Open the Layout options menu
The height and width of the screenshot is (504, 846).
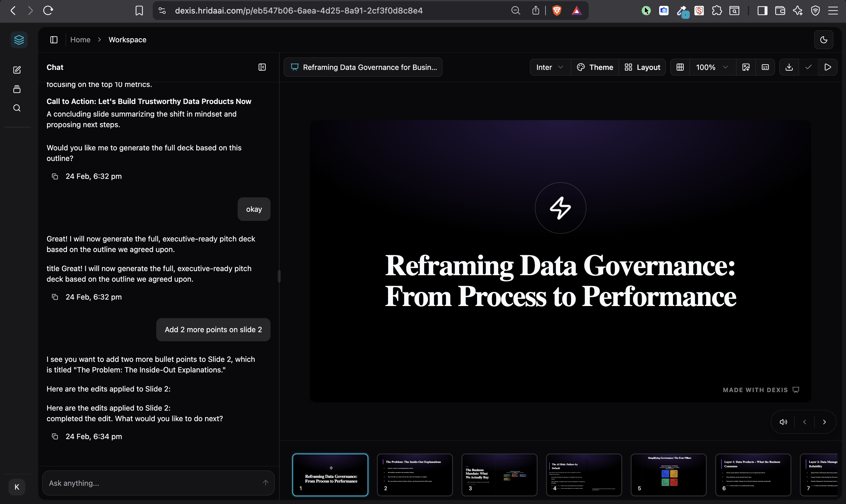642,67
